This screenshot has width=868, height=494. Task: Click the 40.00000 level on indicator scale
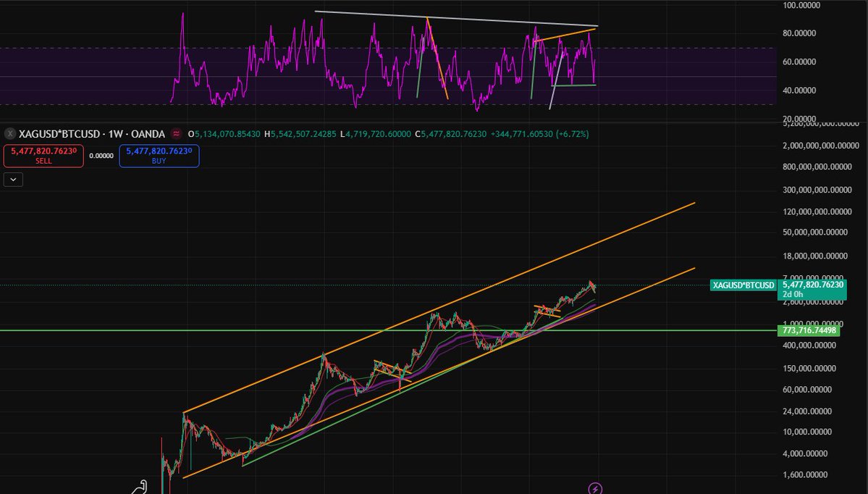799,91
